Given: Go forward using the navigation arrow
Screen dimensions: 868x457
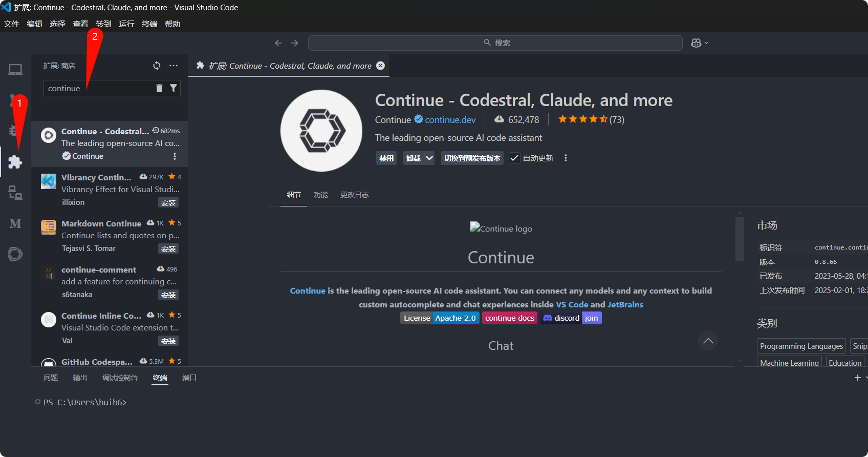Looking at the screenshot, I should (x=295, y=43).
